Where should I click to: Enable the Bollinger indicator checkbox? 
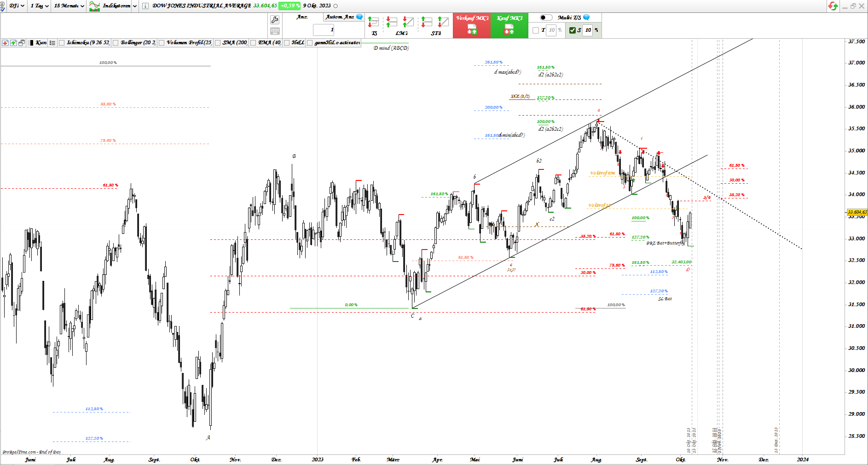pos(116,43)
